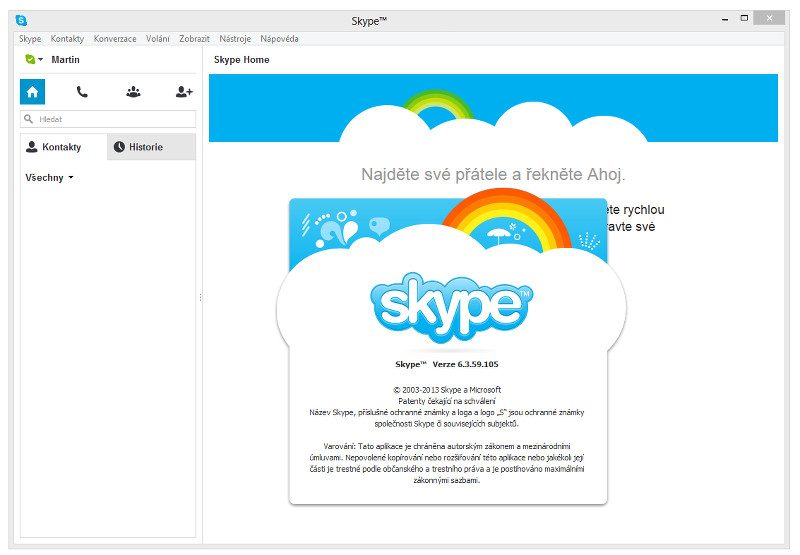Open the Skype Home view icon
Image resolution: width=800 pixels, height=555 pixels.
33,92
